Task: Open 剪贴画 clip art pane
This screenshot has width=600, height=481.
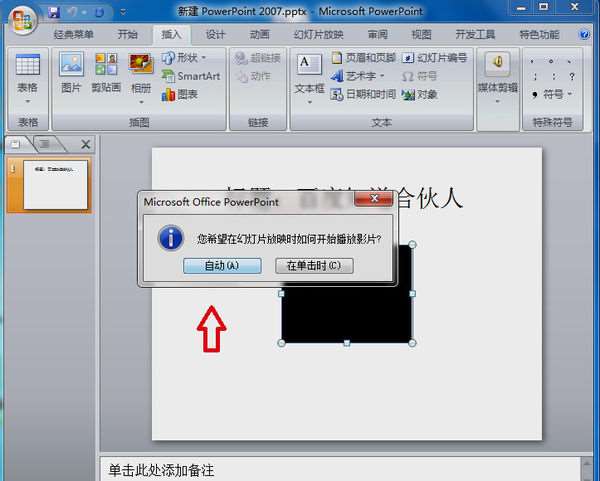Action: pyautogui.click(x=106, y=73)
